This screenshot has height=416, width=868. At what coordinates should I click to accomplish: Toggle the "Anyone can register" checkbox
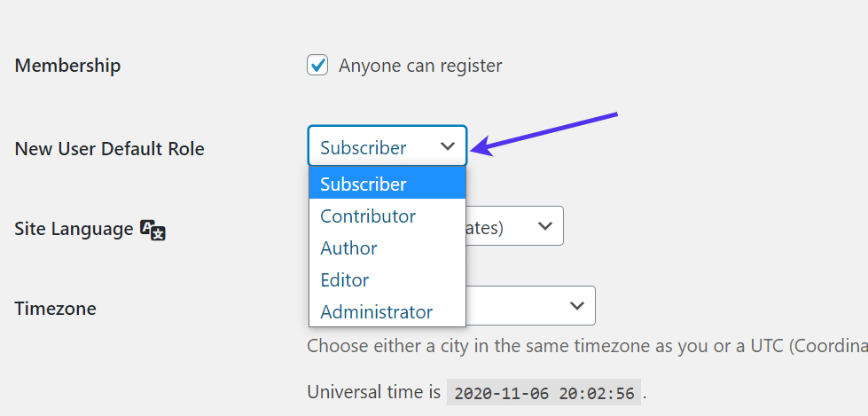(317, 65)
